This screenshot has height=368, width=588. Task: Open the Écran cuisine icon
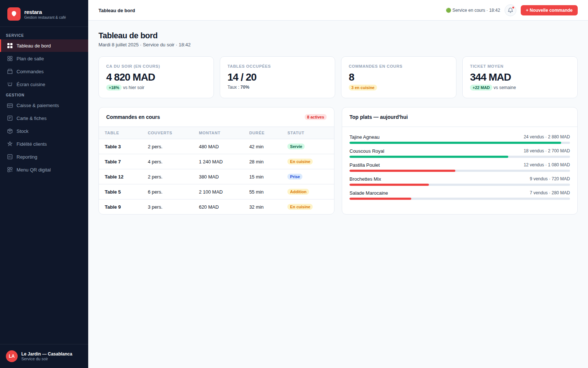pyautogui.click(x=10, y=84)
